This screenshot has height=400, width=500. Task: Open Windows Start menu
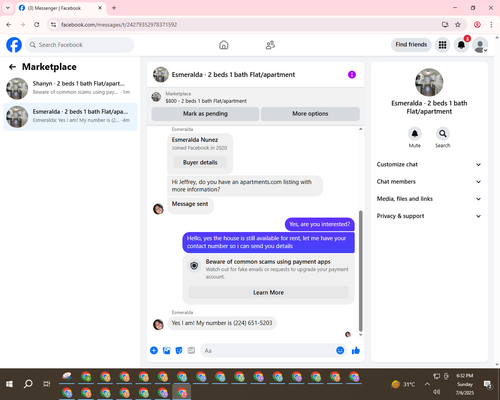9,384
